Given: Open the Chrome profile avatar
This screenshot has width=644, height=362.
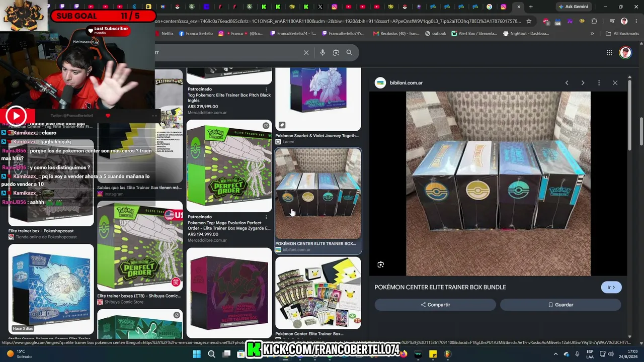Looking at the screenshot, I should (x=624, y=21).
